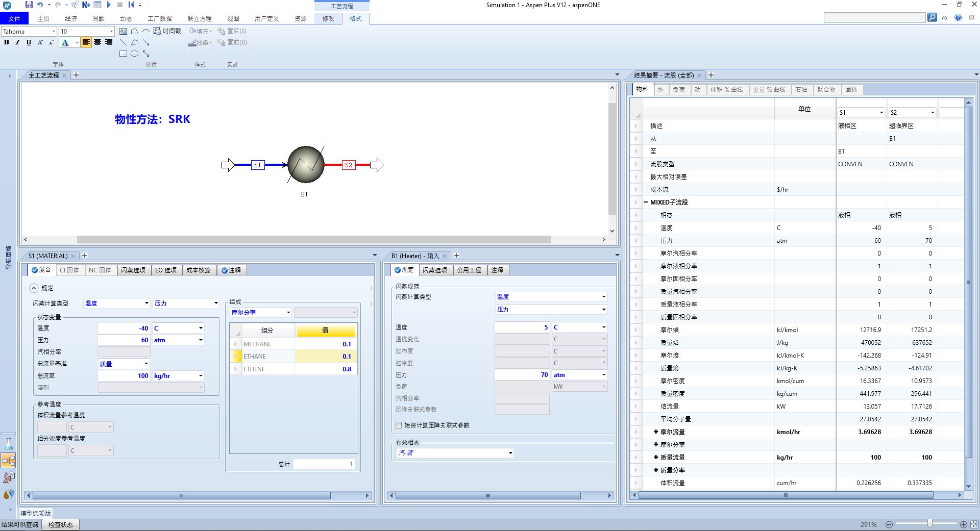Open the Energy Analysis environment icon

tap(9, 494)
